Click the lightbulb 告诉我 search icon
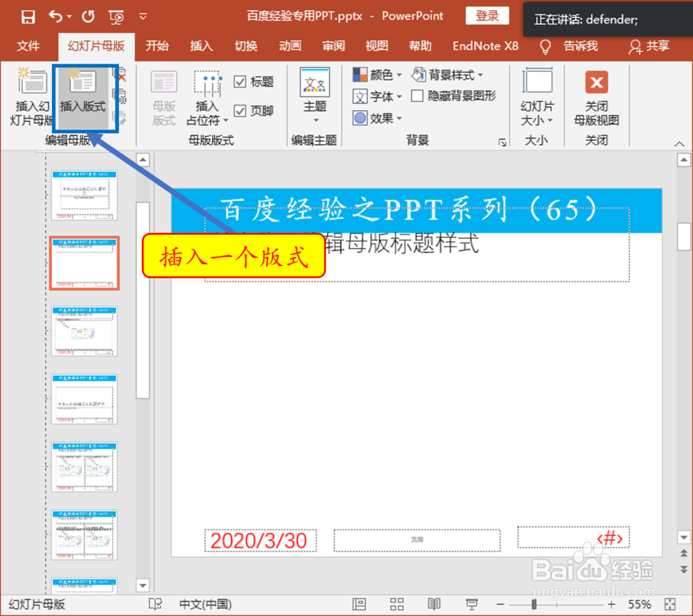 coord(545,46)
